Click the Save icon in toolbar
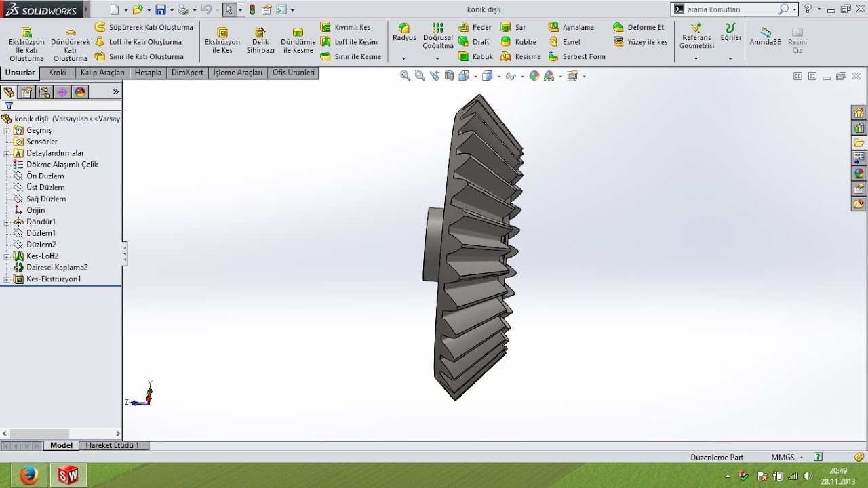Viewport: 868px width, 488px height. pos(161,9)
